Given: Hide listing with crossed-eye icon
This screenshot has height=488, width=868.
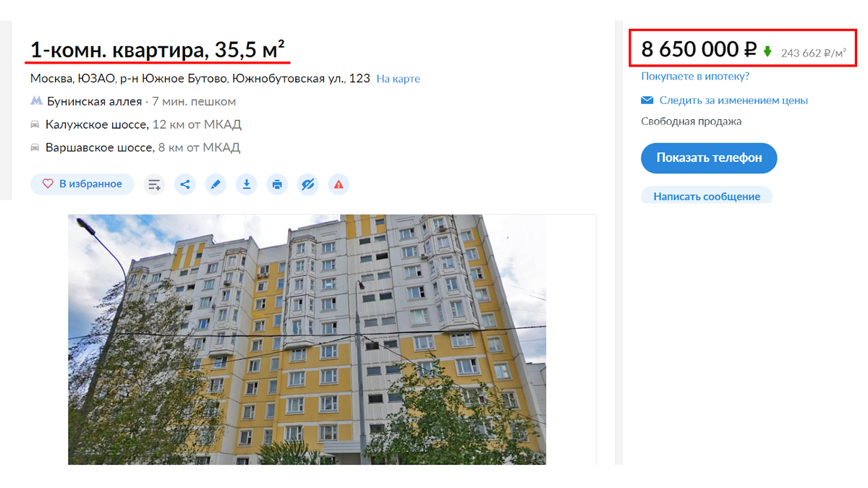Looking at the screenshot, I should 308,184.
